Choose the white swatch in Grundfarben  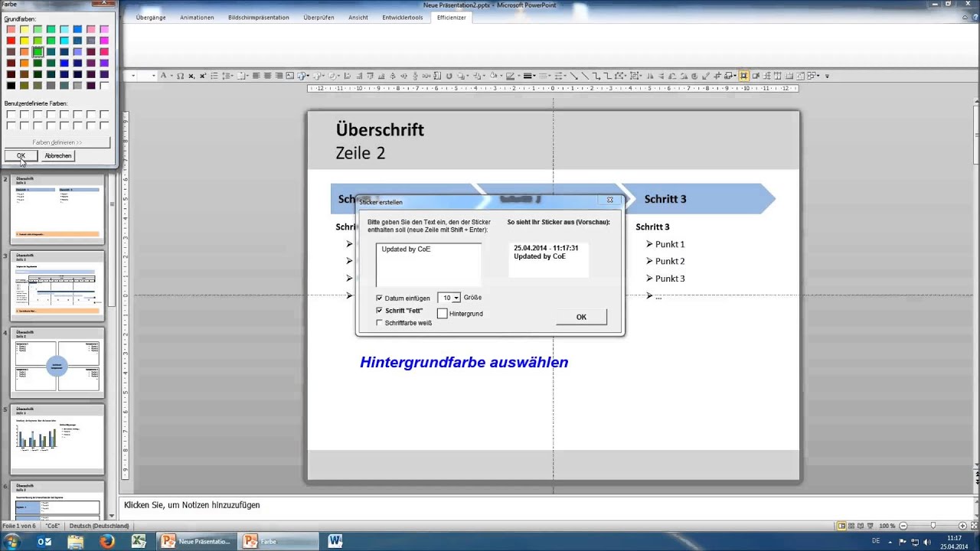coord(104,86)
